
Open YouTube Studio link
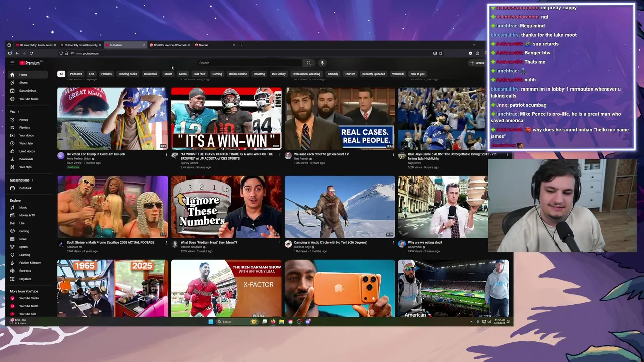(x=28, y=298)
